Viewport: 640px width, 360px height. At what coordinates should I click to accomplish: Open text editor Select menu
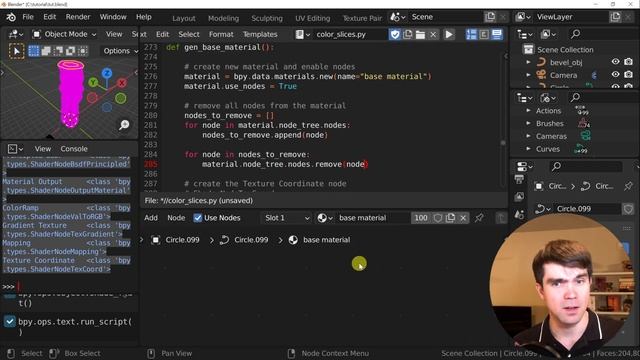189,34
